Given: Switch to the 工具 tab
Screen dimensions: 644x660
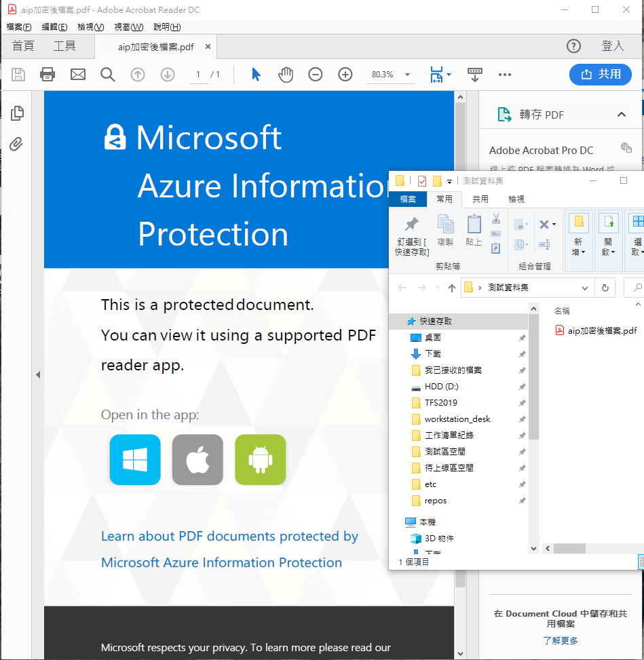Looking at the screenshot, I should pos(64,46).
